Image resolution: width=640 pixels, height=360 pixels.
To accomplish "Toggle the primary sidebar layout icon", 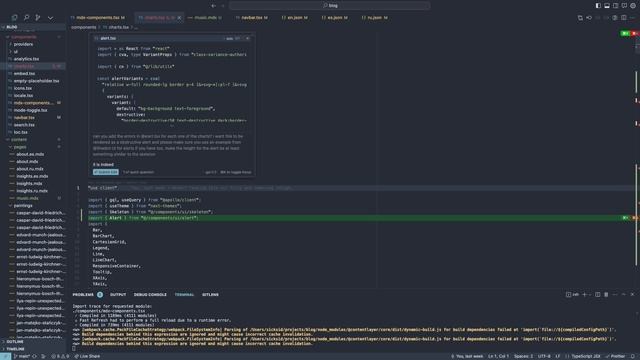I will (x=598, y=5).
